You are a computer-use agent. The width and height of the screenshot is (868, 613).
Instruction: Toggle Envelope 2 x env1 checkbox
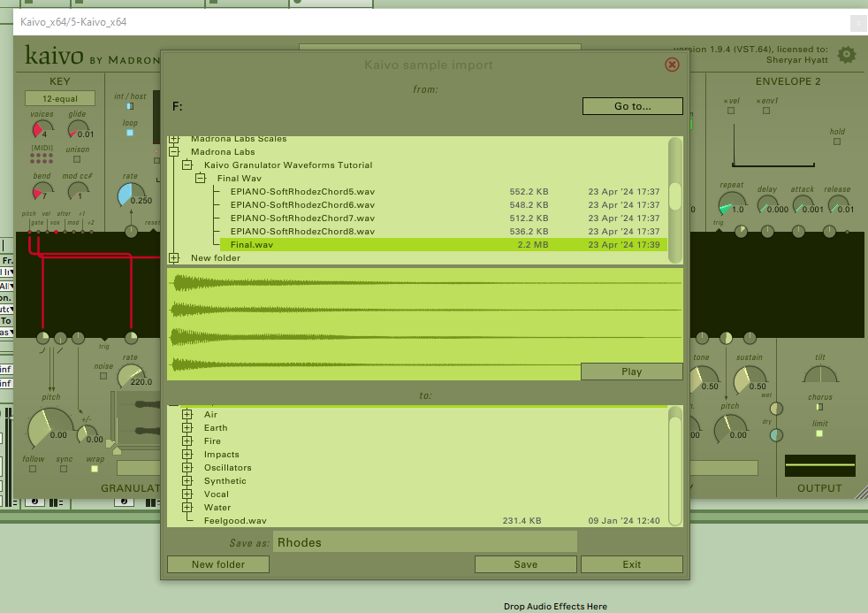tap(766, 111)
